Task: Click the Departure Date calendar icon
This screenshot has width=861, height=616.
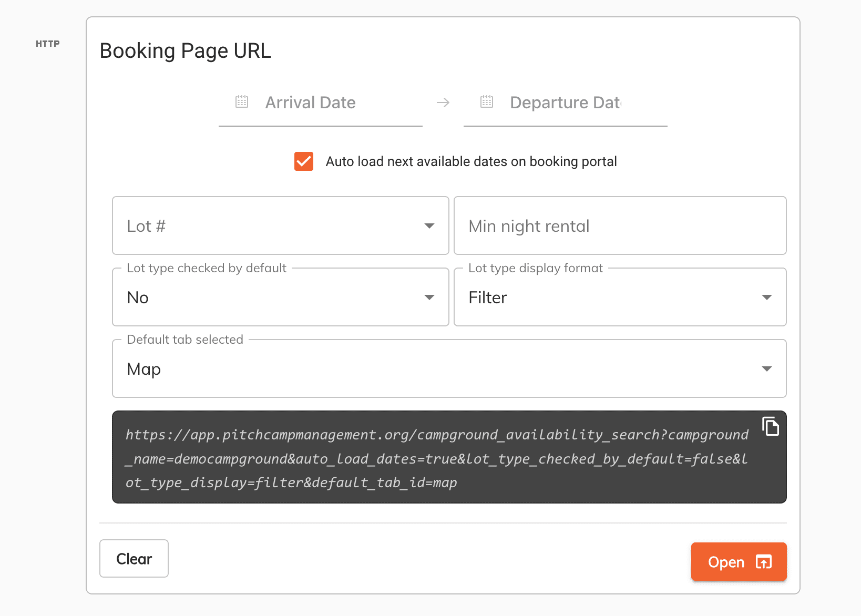Action: [x=487, y=102]
